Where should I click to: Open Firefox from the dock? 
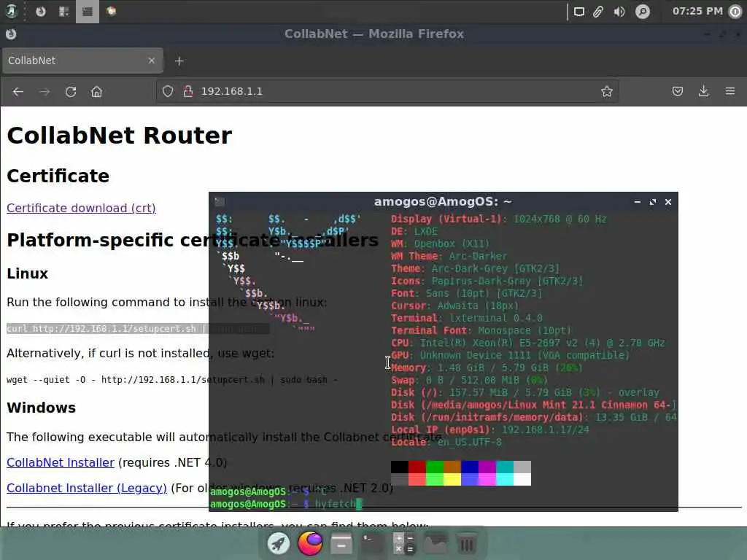[x=310, y=543]
